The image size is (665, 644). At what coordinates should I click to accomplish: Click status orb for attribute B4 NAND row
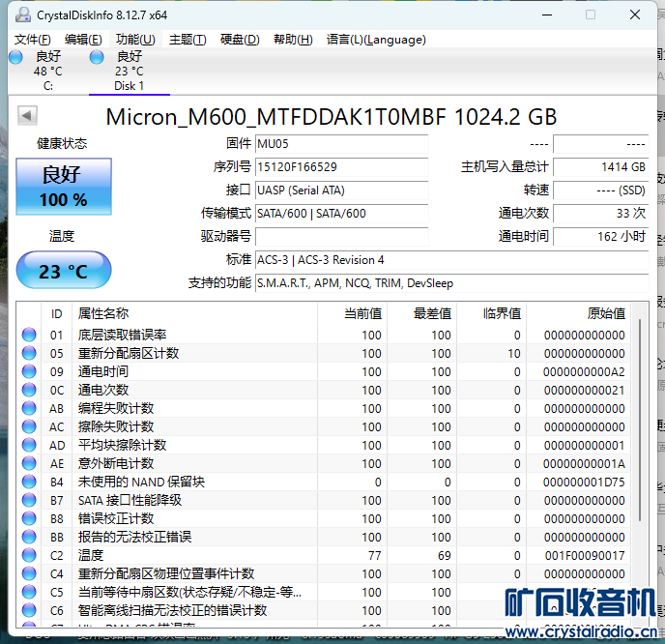29,483
